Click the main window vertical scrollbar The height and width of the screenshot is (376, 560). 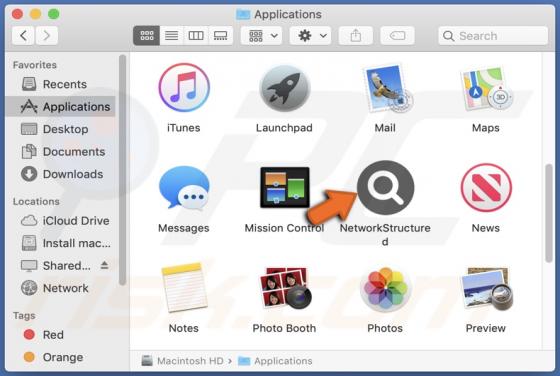point(549,214)
